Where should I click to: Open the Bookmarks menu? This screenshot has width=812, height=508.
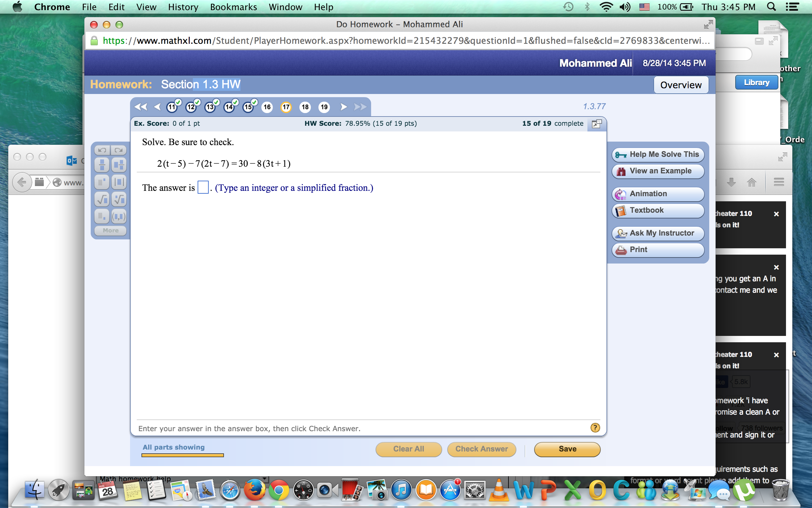(233, 7)
